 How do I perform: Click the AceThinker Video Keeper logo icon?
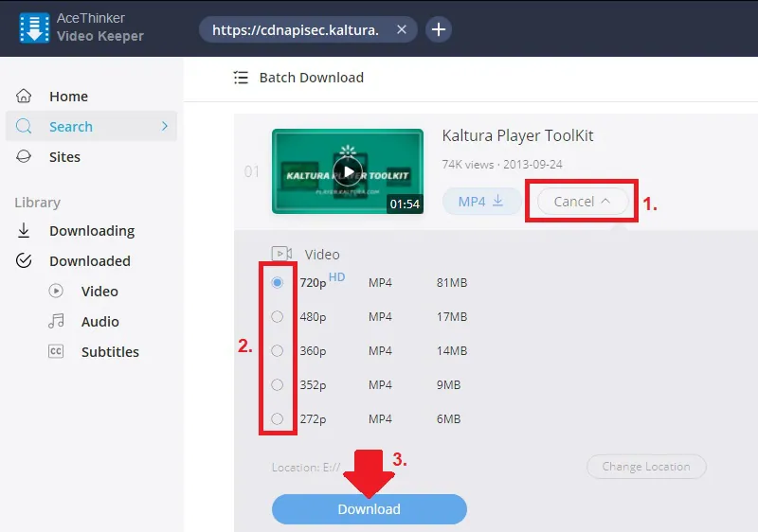tap(34, 28)
